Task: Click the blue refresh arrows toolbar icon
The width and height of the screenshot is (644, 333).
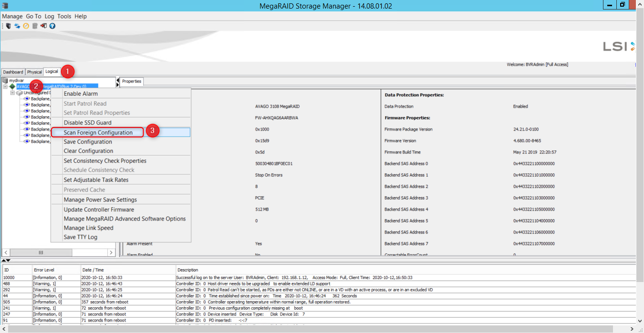Action: coord(17,26)
